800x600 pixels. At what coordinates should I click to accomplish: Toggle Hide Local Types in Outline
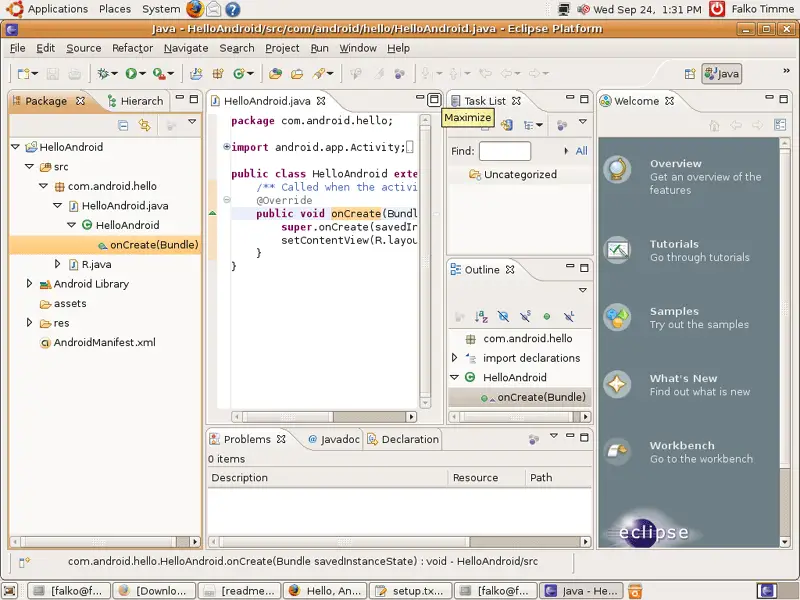569,317
